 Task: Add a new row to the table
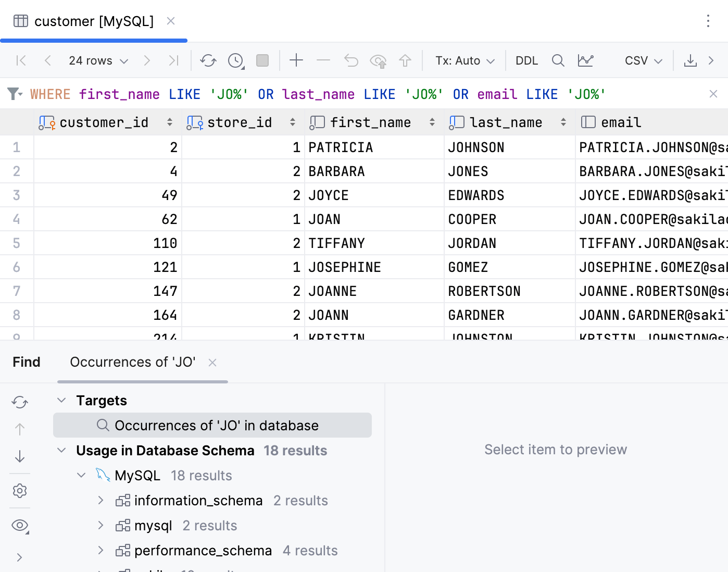(296, 60)
